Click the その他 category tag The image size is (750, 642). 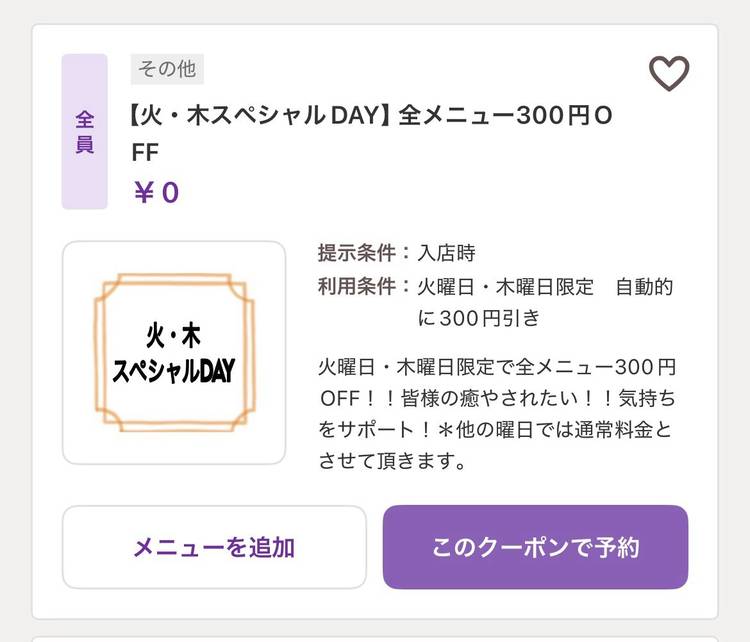[167, 70]
